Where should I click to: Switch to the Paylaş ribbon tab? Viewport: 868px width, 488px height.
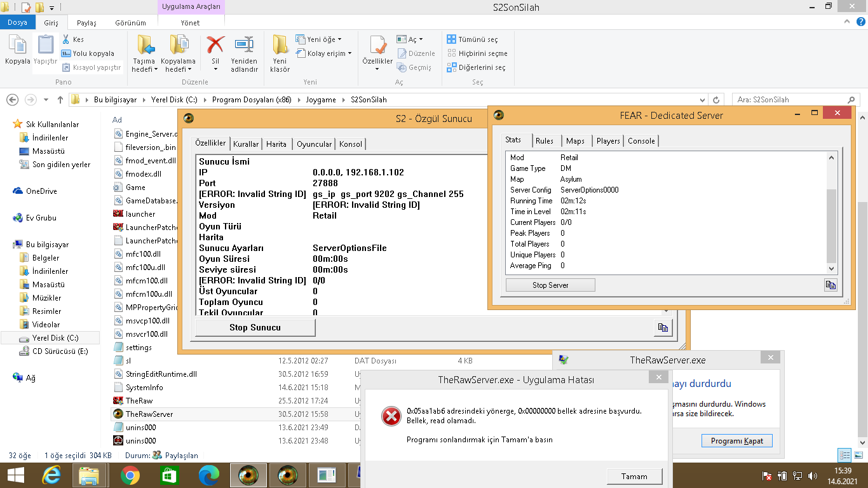pyautogui.click(x=86, y=22)
